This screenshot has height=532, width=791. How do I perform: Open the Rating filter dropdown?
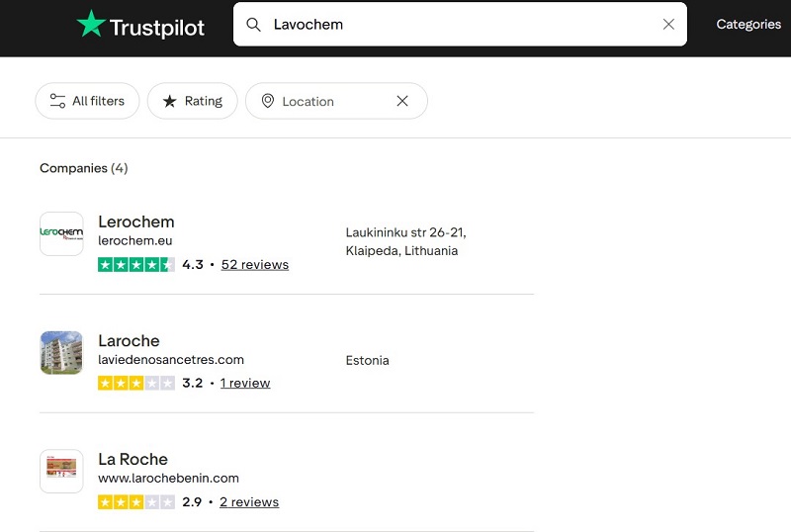click(193, 101)
